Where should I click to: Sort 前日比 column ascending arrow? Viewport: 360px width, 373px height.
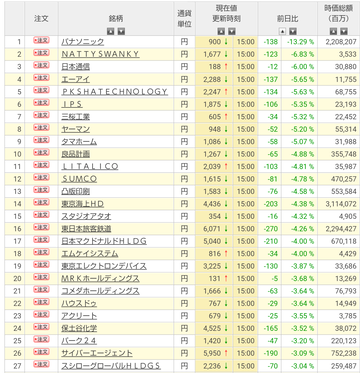click(x=282, y=31)
